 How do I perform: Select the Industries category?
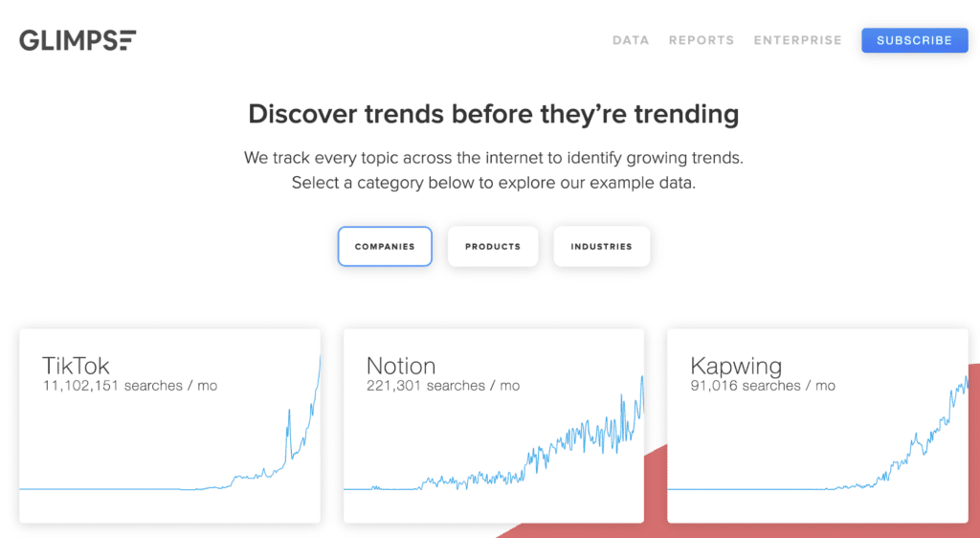click(601, 246)
